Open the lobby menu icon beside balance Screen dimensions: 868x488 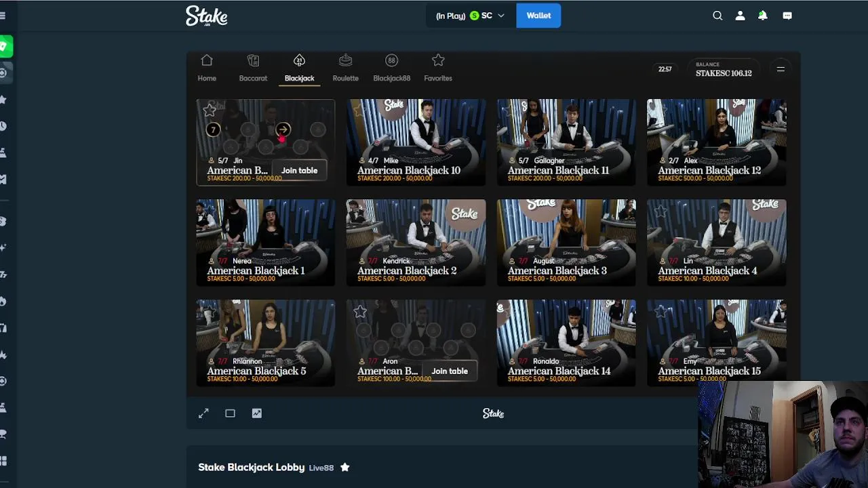pyautogui.click(x=781, y=69)
